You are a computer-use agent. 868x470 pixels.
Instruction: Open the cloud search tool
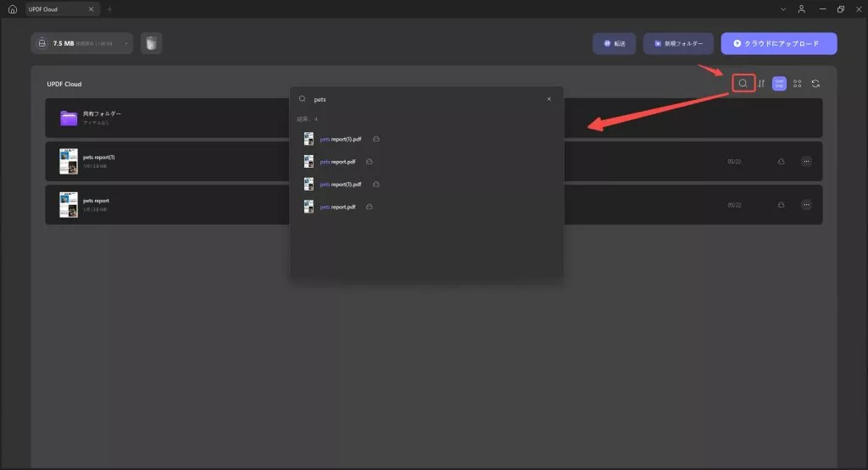coord(743,84)
